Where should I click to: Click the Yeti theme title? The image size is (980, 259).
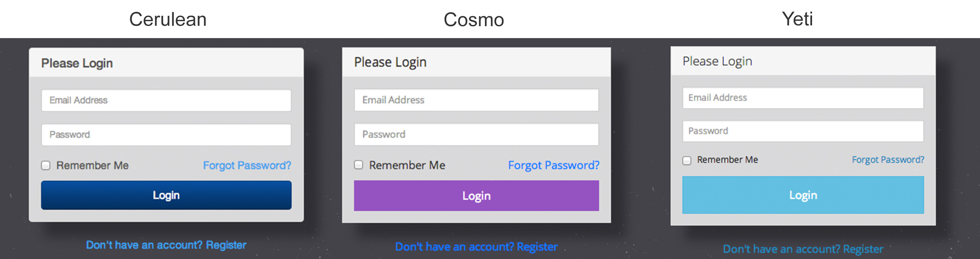click(797, 19)
